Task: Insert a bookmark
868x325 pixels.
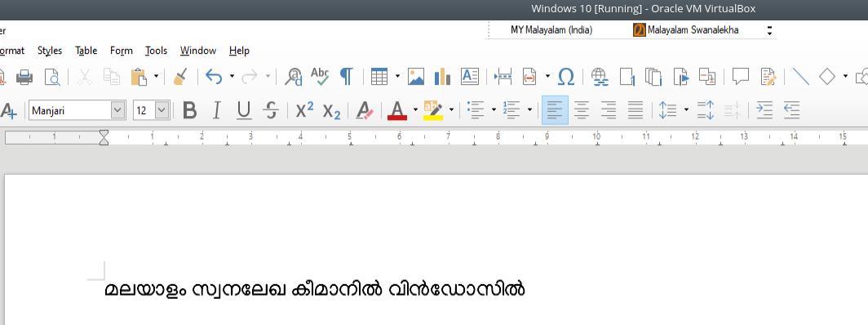Action: coord(681,77)
